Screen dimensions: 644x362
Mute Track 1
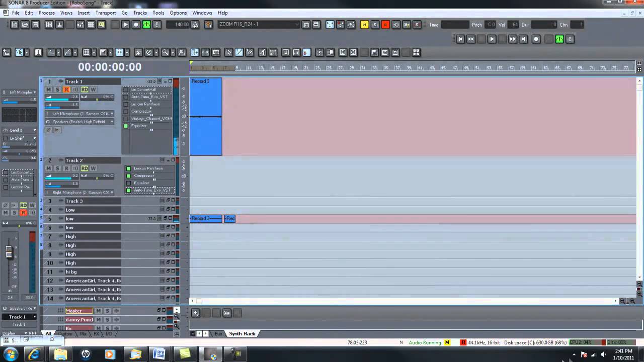point(49,89)
